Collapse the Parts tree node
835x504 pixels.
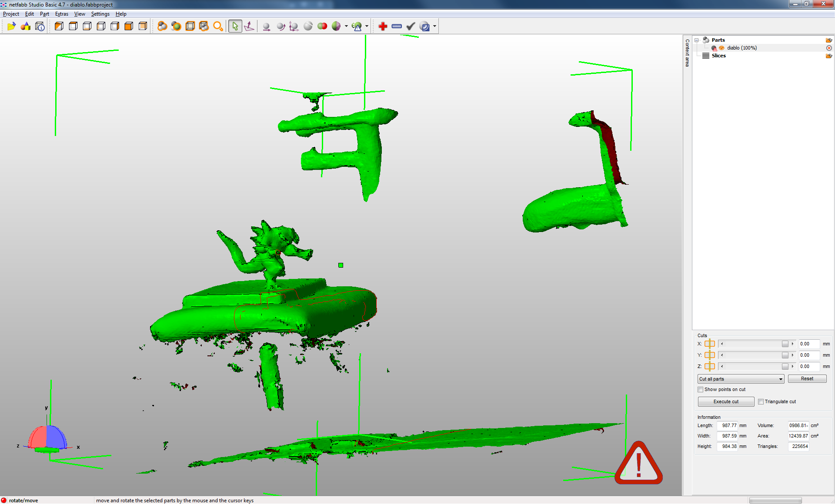[x=697, y=40]
